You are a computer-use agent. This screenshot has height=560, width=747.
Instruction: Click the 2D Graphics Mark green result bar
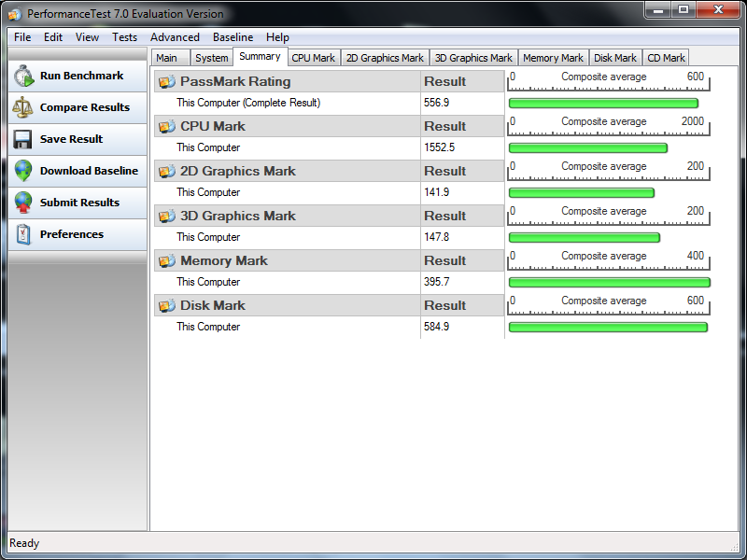[x=582, y=193]
